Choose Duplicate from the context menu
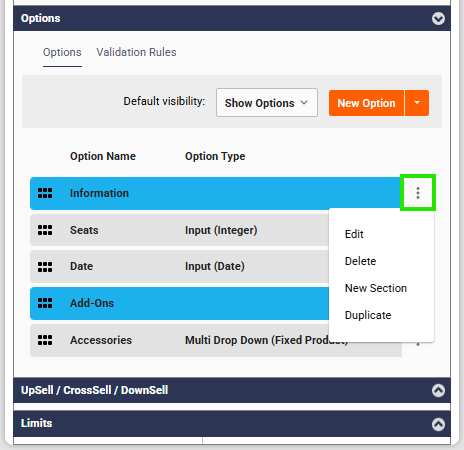The image size is (464, 450). pos(368,315)
